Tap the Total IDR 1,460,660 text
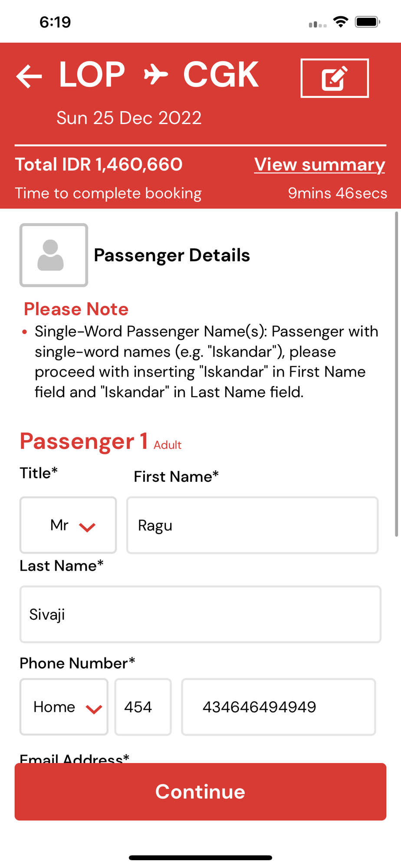The image size is (401, 868). [x=99, y=164]
